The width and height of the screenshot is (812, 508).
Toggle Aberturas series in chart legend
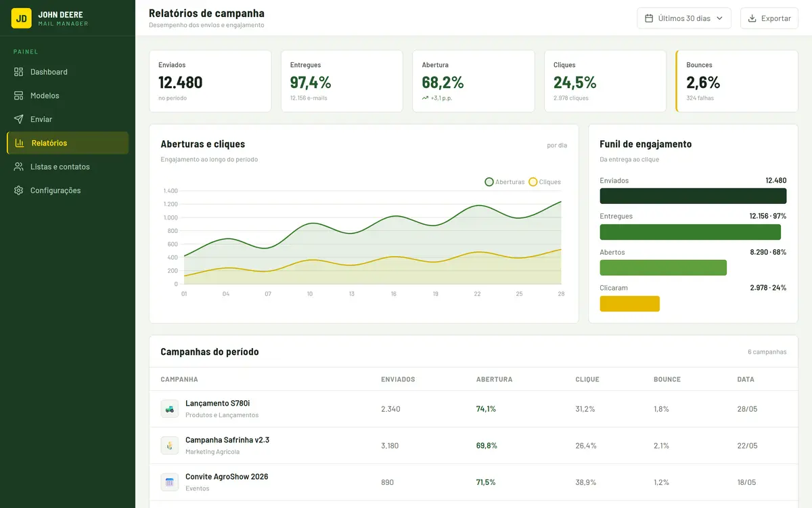(505, 182)
